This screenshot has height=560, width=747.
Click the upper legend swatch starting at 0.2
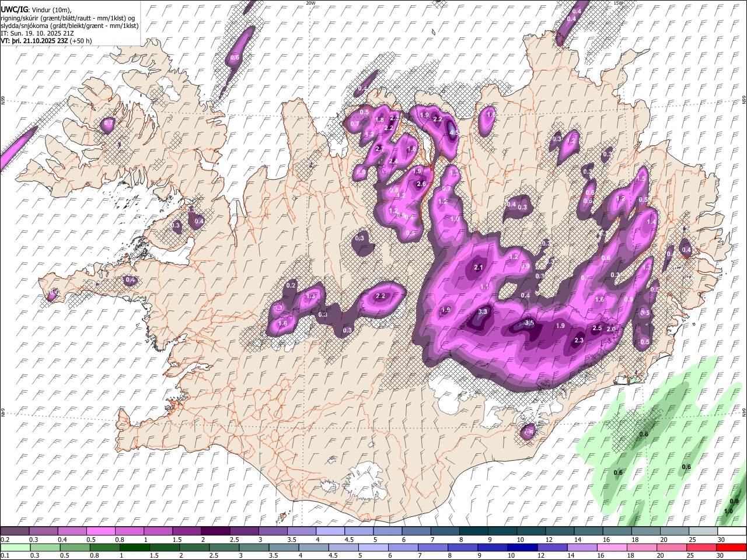(x=15, y=531)
